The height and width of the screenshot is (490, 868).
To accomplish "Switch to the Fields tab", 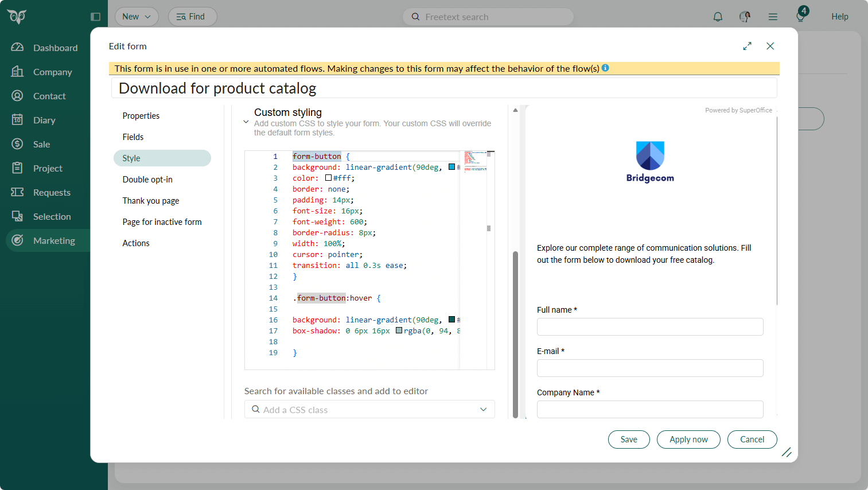I will (x=133, y=137).
